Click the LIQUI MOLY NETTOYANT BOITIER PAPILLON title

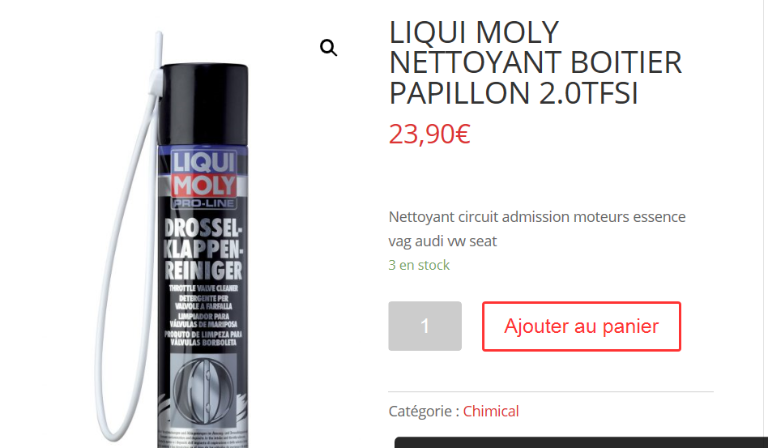point(535,63)
